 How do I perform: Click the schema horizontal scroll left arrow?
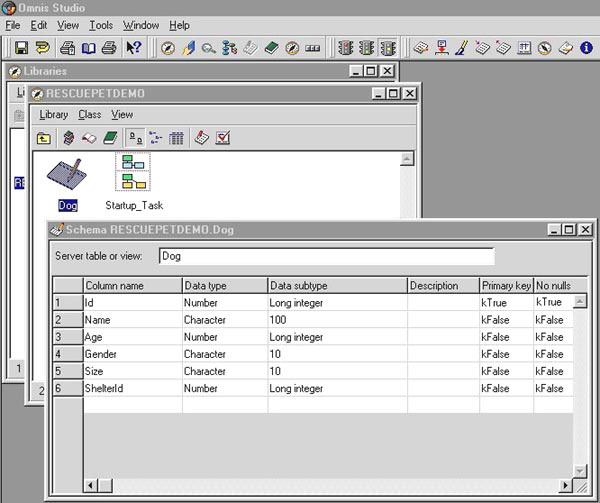91,486
